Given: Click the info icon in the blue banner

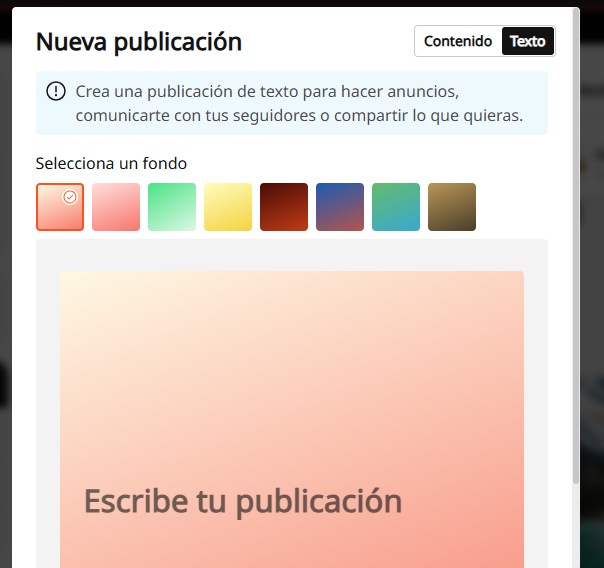Looking at the screenshot, I should (x=56, y=92).
